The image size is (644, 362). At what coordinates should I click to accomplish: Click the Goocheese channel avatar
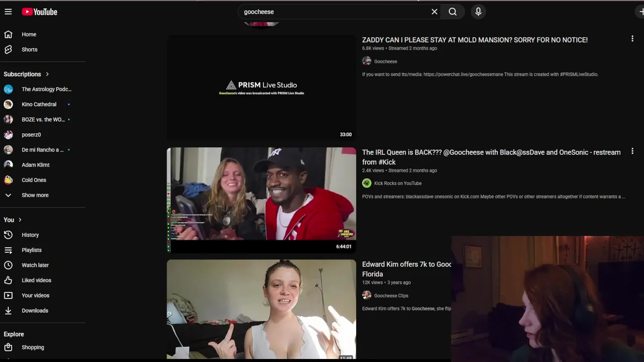pyautogui.click(x=367, y=61)
